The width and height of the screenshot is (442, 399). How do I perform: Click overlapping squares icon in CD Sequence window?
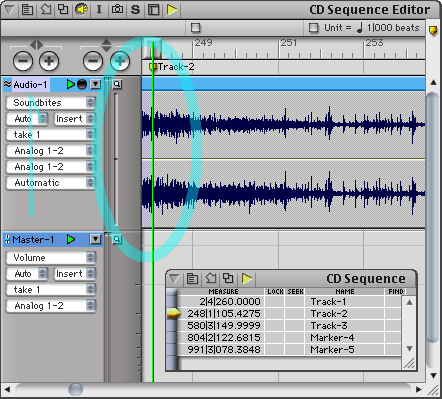[x=228, y=278]
